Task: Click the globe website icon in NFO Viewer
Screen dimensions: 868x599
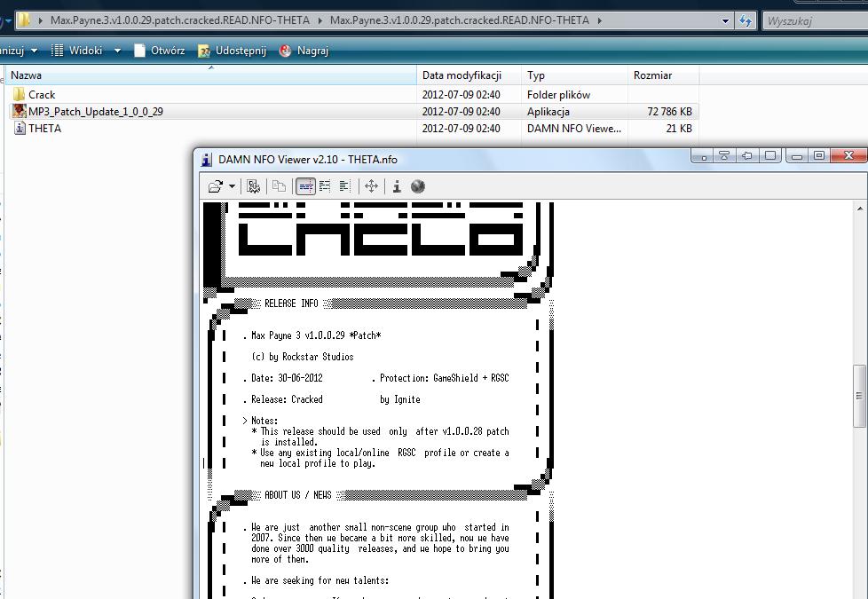Action: [418, 186]
